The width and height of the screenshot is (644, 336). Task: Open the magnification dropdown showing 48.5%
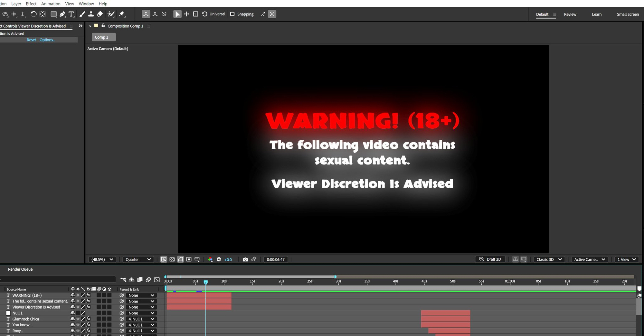102,259
